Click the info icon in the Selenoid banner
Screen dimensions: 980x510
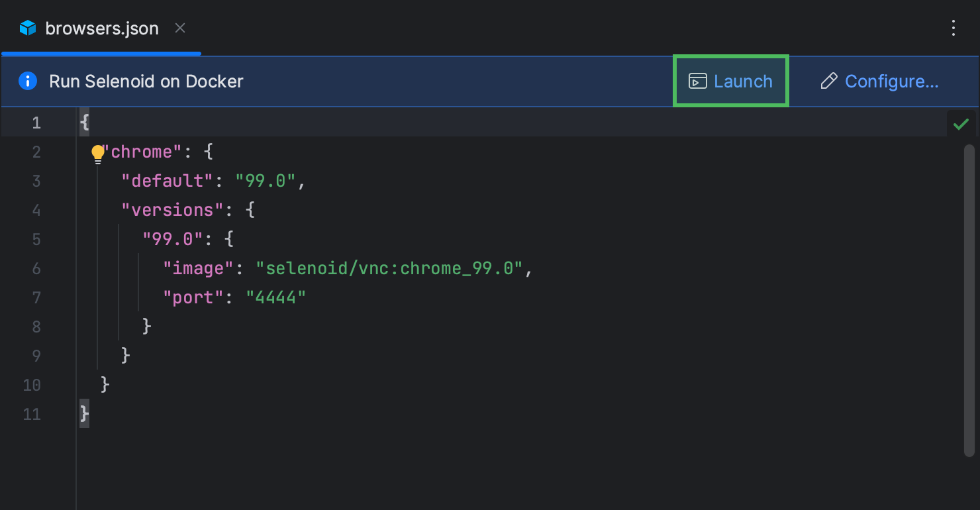27,81
